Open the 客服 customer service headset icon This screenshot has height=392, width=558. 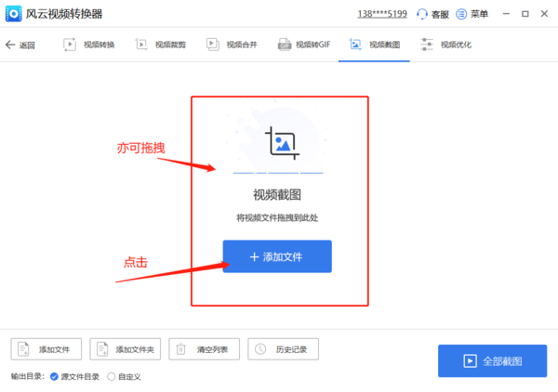pos(421,14)
